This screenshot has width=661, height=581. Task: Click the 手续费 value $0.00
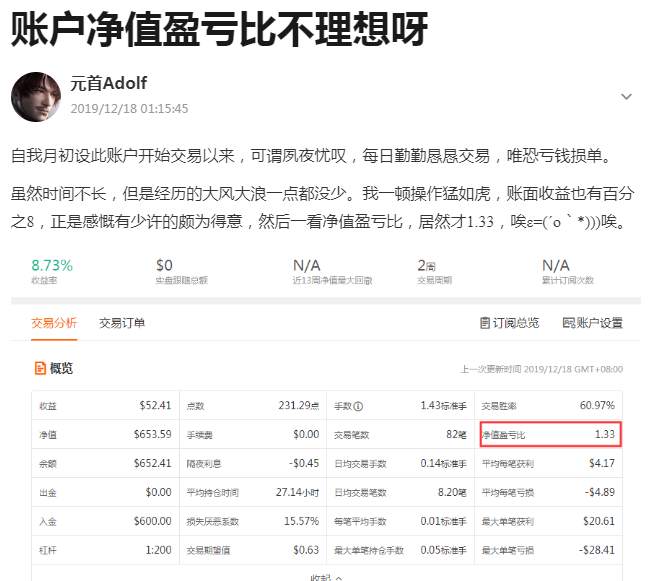pyautogui.click(x=306, y=434)
